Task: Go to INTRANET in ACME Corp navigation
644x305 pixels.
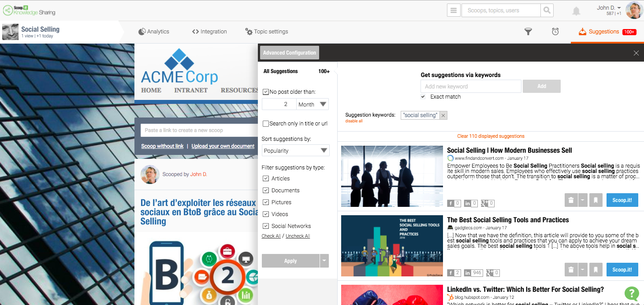Action: [x=191, y=90]
